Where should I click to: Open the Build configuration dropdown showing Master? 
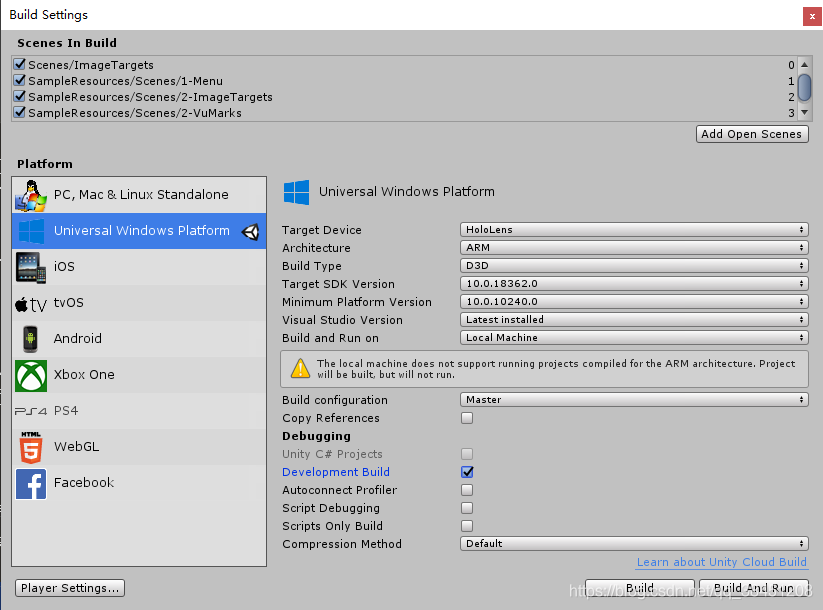click(634, 399)
